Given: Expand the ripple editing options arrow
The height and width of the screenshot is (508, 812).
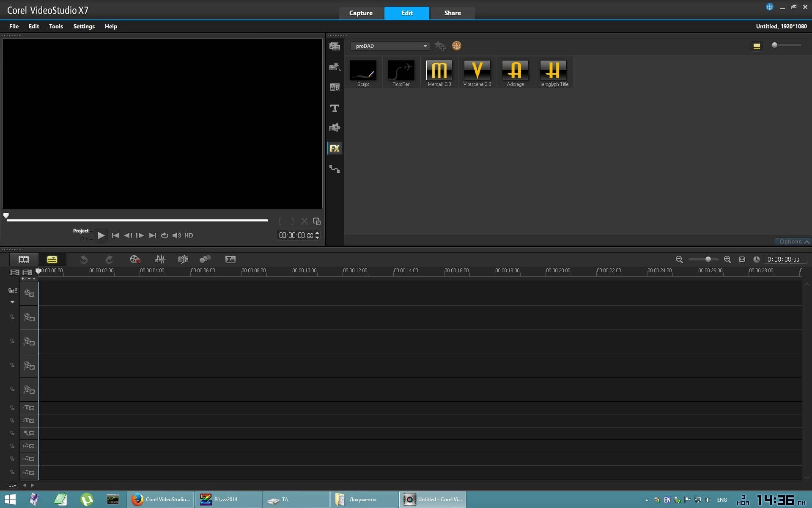Looking at the screenshot, I should click(13, 302).
